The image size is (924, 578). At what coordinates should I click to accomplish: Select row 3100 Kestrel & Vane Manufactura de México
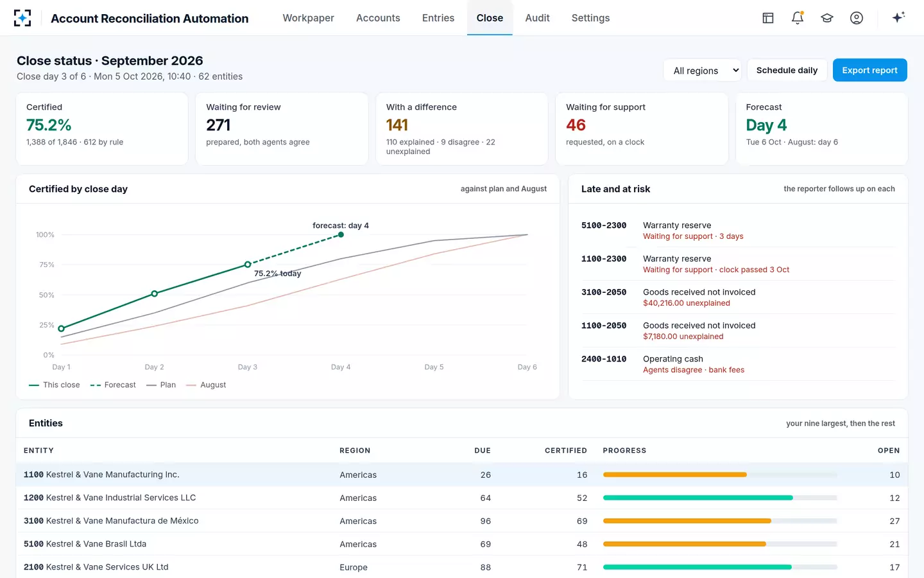tap(462, 521)
